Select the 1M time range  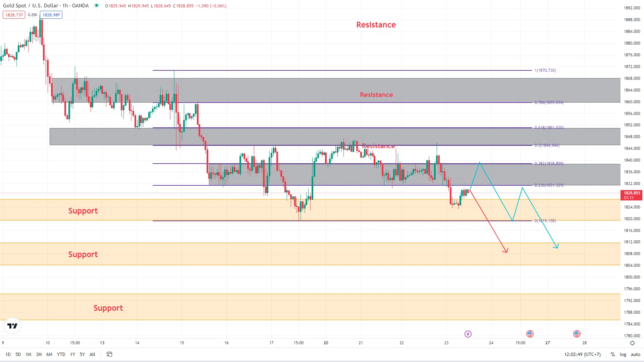(29, 354)
